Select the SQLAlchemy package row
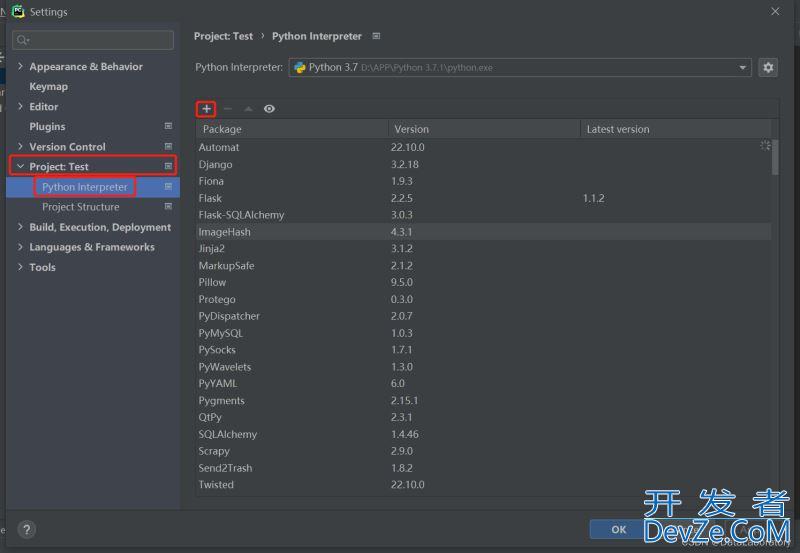This screenshot has width=800, height=553. click(x=484, y=434)
